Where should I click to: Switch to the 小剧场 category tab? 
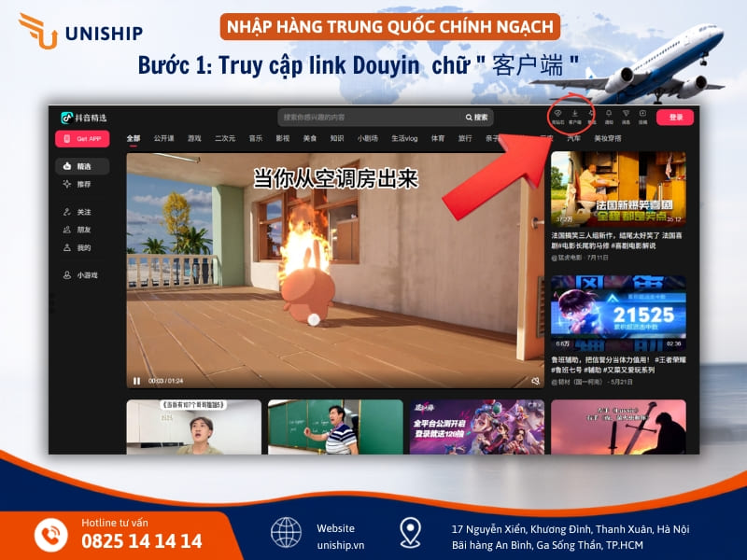click(368, 138)
